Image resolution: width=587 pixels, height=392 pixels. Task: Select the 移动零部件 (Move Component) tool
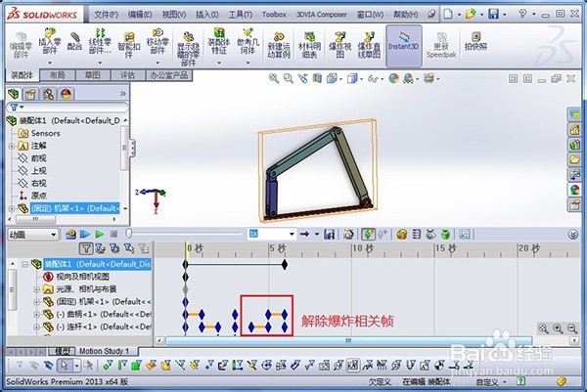158,41
